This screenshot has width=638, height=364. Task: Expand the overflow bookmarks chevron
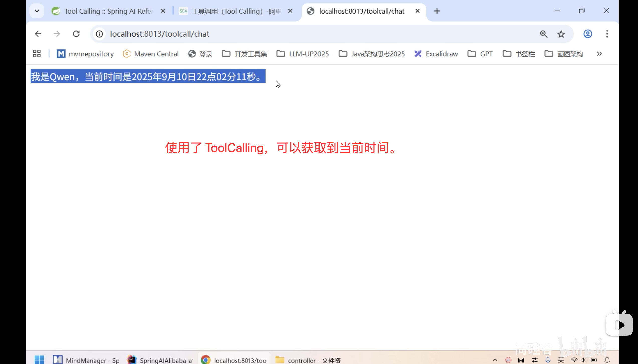tap(599, 54)
